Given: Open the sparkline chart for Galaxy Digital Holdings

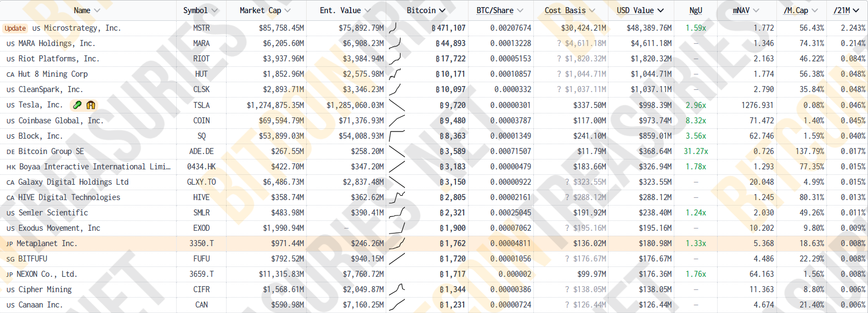Looking at the screenshot, I should pos(396,182).
